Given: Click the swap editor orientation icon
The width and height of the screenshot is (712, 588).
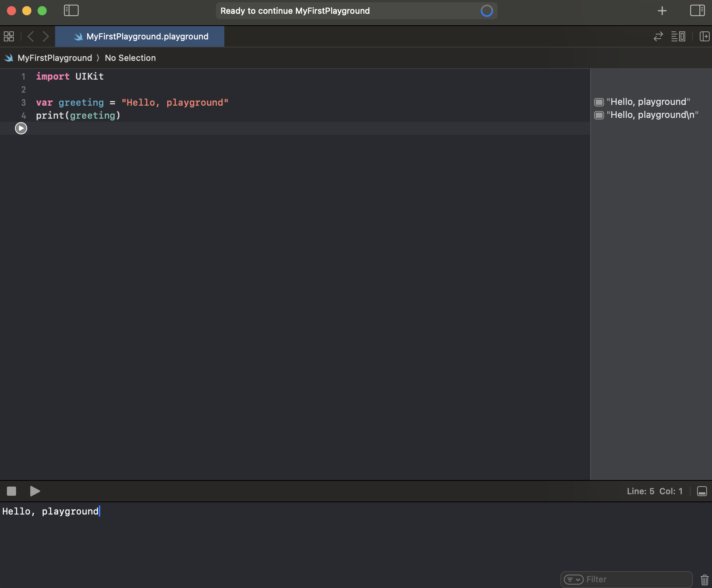Looking at the screenshot, I should tap(658, 36).
